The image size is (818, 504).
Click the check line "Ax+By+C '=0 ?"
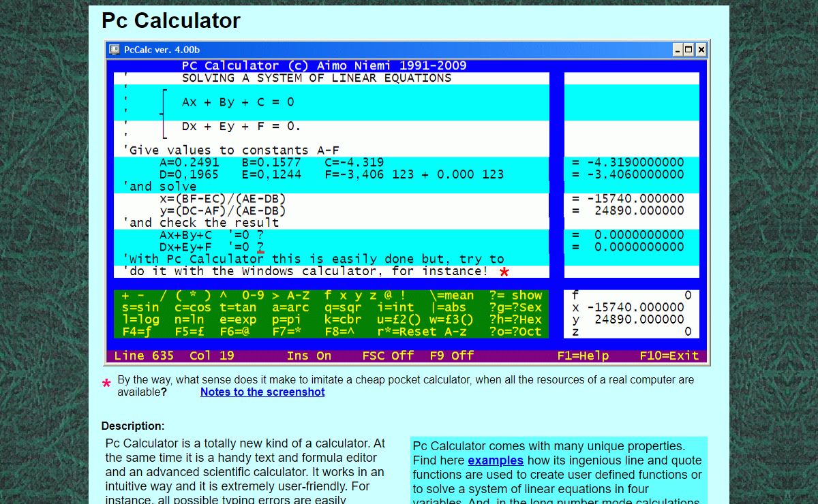(212, 235)
